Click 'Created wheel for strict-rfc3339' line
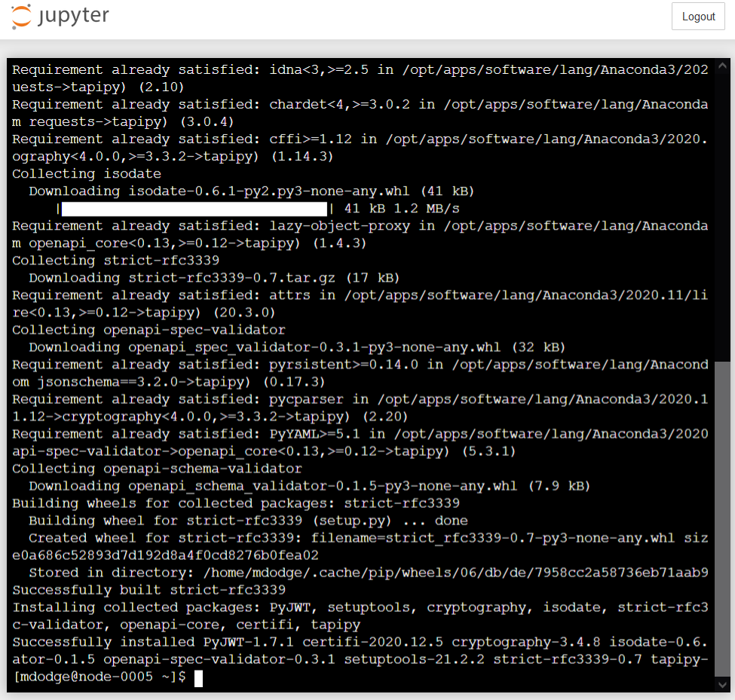This screenshot has width=735, height=700. click(369, 538)
